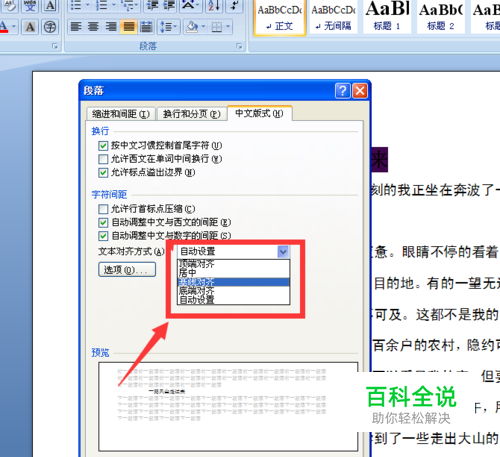Click the phonetic guide (wén) icon
500x457 pixels.
coord(30,6)
